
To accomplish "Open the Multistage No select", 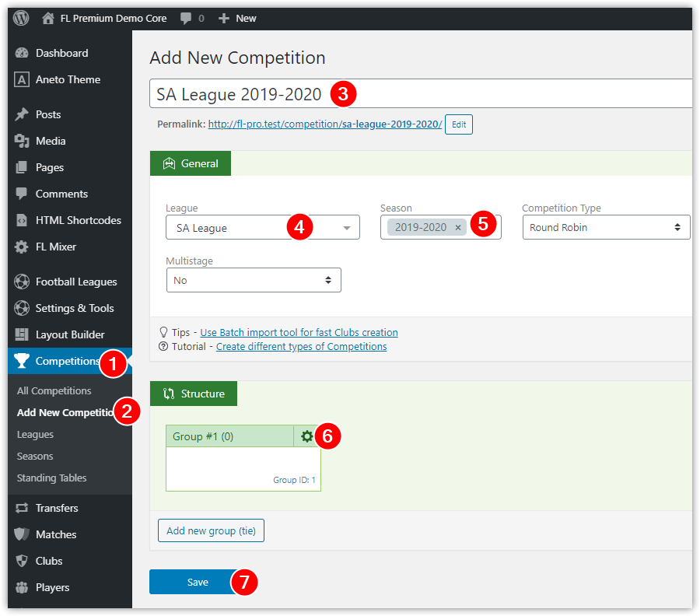I will tap(254, 280).
